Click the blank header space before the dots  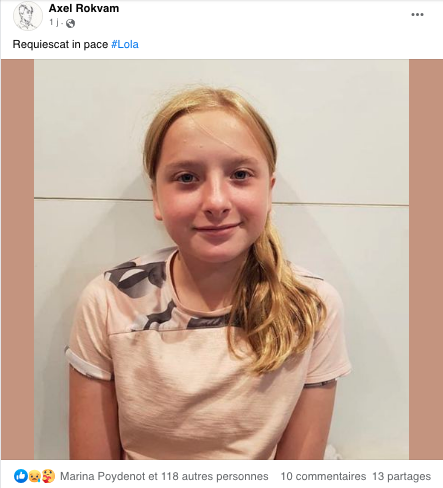click(263, 15)
